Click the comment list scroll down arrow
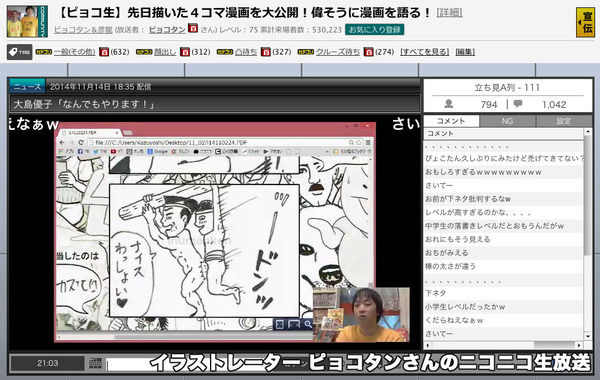This screenshot has width=600, height=380. pos(588,336)
